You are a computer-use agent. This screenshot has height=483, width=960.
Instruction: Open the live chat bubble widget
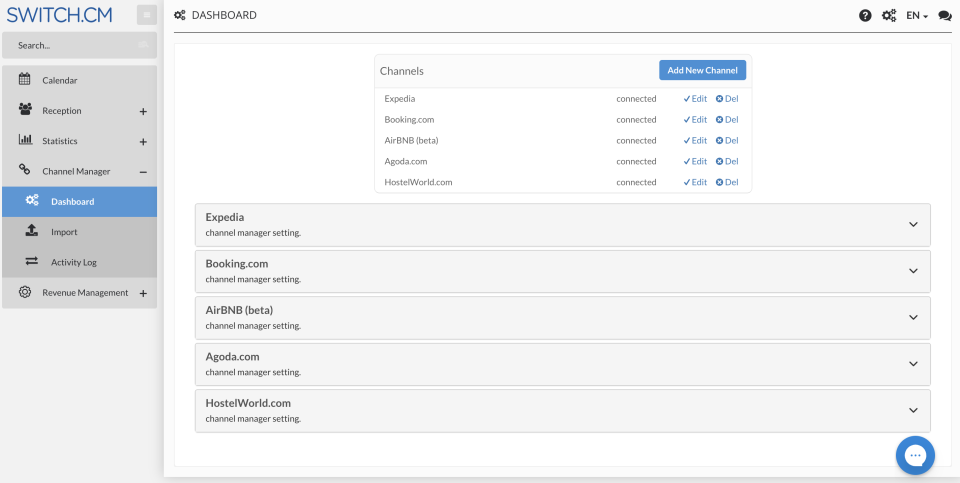tap(915, 456)
